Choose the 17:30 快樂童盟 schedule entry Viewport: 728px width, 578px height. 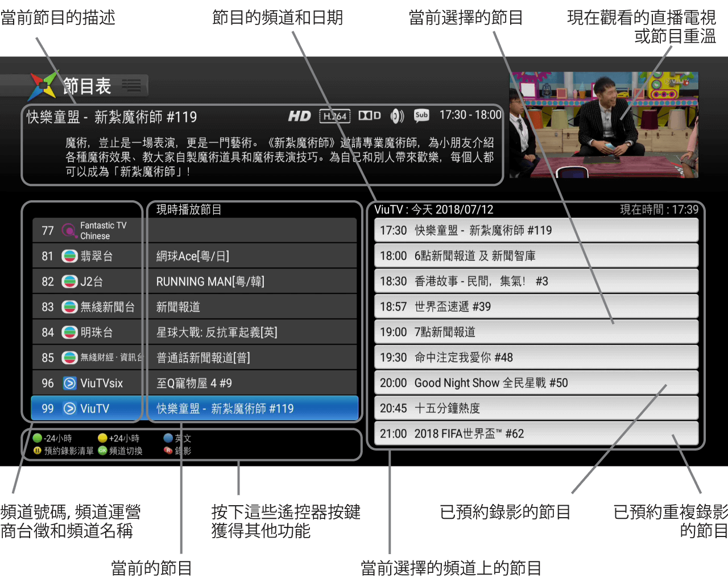coord(536,230)
